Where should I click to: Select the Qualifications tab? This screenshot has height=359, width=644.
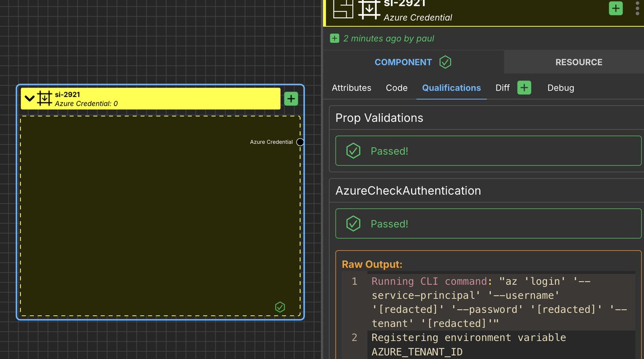click(451, 88)
